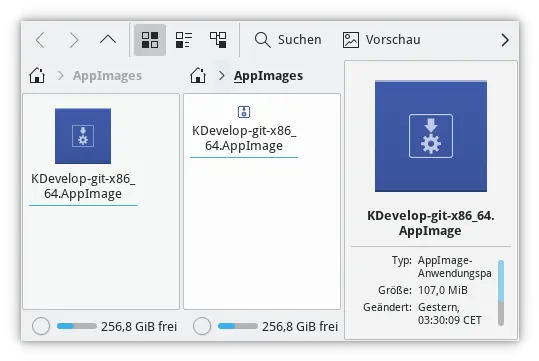Open left pane breadcrumb separator chevron
The width and height of the screenshot is (539, 361).
click(x=60, y=76)
